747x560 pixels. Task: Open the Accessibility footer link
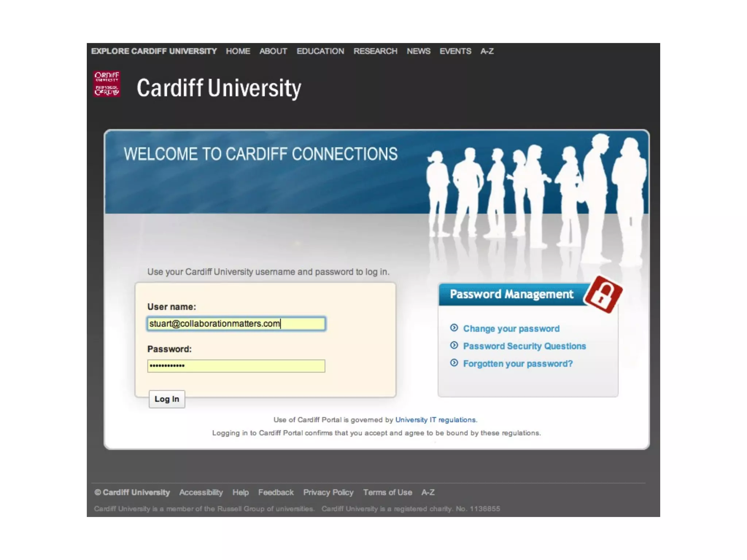point(201,492)
